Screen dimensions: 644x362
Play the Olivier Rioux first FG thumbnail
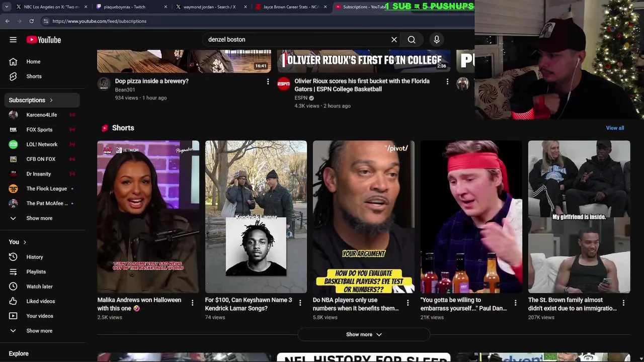(x=363, y=61)
